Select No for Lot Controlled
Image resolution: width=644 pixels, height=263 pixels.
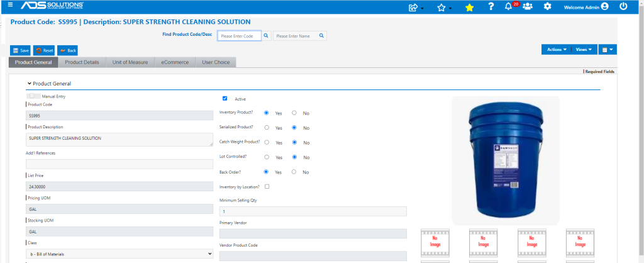tap(294, 157)
